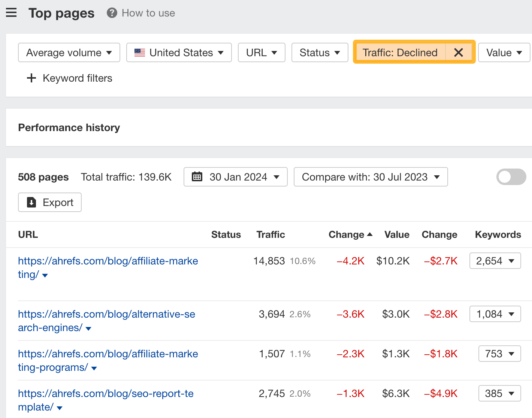Image resolution: width=532 pixels, height=418 pixels.
Task: Click the calendar icon on the date picker
Action: pyautogui.click(x=197, y=176)
